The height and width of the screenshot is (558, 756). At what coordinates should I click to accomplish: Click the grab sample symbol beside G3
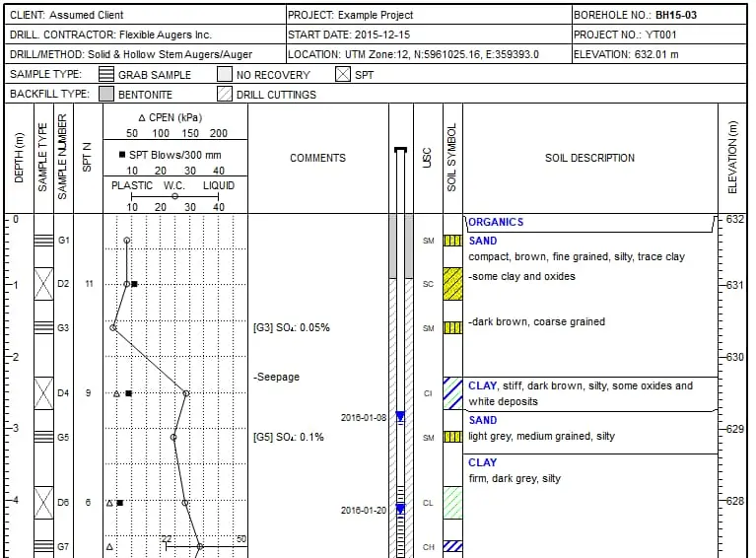[44, 327]
